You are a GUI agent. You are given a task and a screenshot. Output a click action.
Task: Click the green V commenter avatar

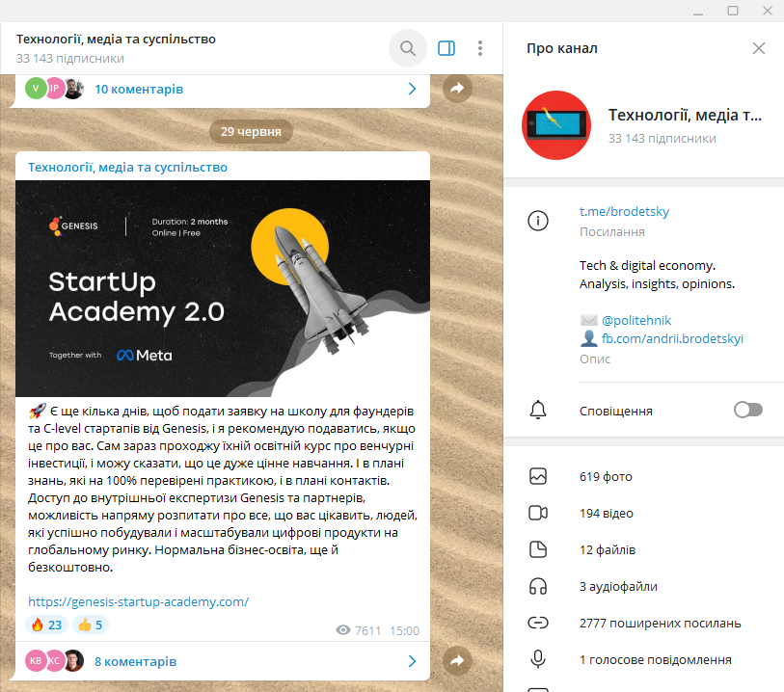36,89
